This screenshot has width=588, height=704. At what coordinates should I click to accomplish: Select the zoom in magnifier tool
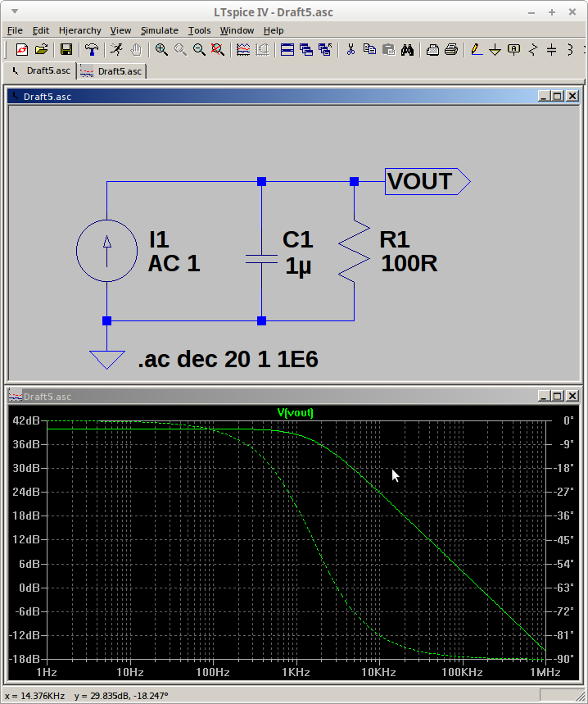(161, 49)
